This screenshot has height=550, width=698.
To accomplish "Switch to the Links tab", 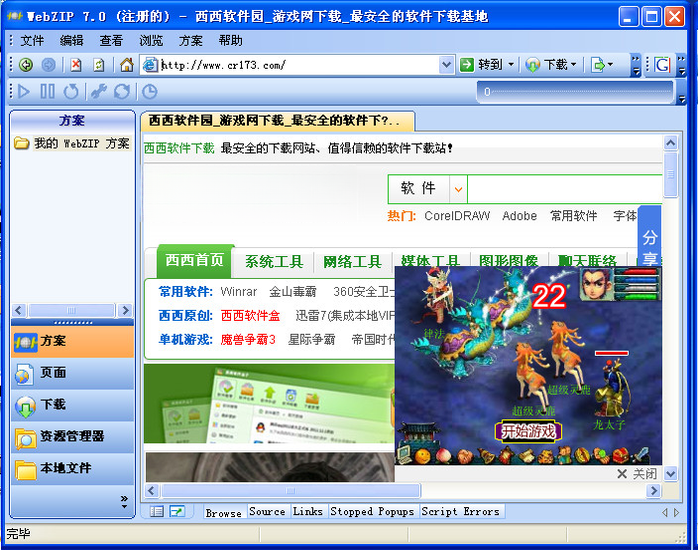I will pos(308,512).
